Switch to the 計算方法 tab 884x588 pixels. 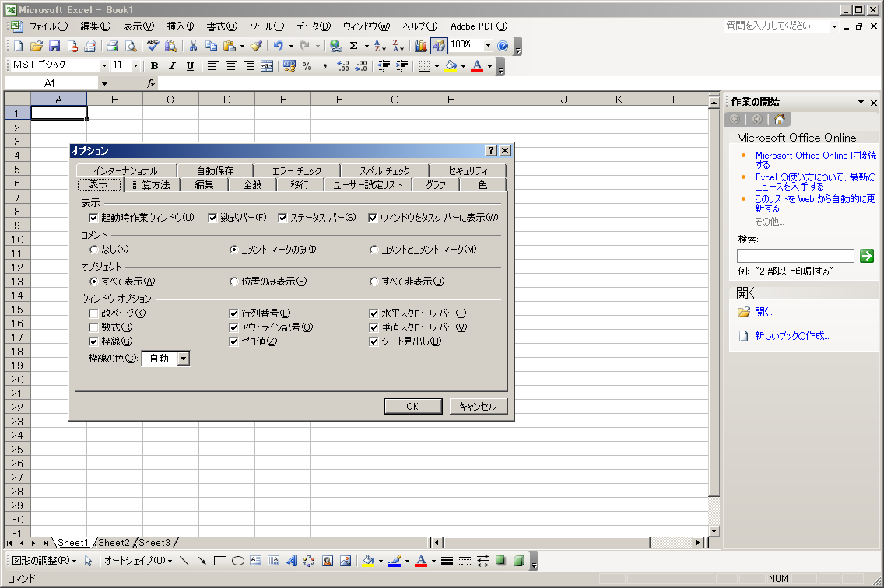coord(151,184)
